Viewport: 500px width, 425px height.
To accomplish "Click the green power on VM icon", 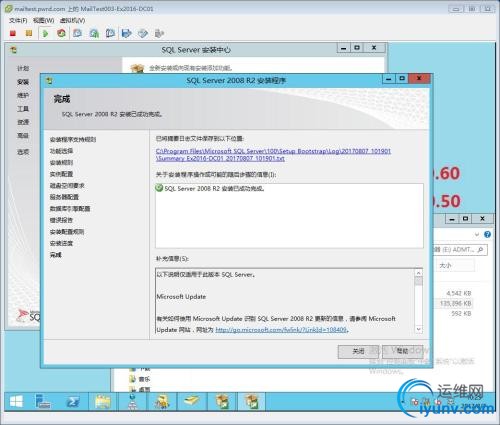I will click(45, 33).
